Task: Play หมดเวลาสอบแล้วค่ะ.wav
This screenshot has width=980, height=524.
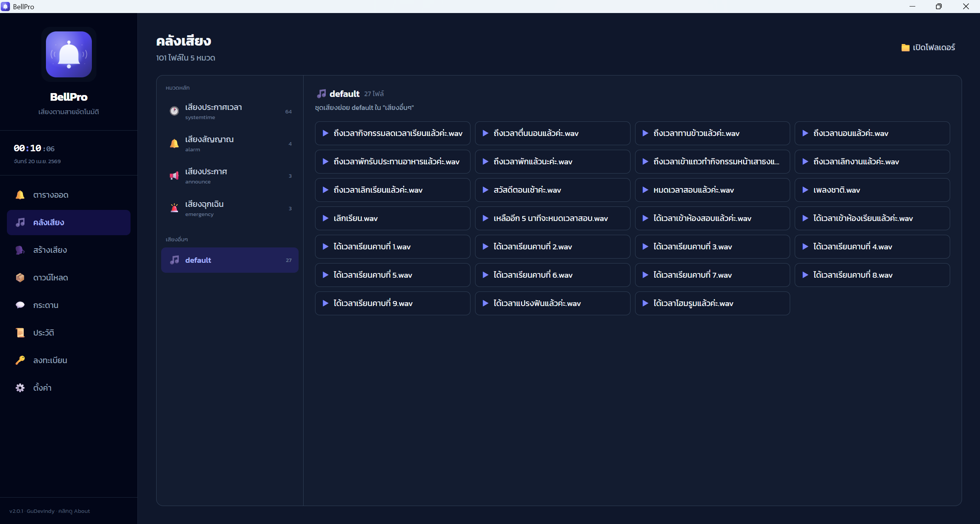Action: (x=712, y=190)
